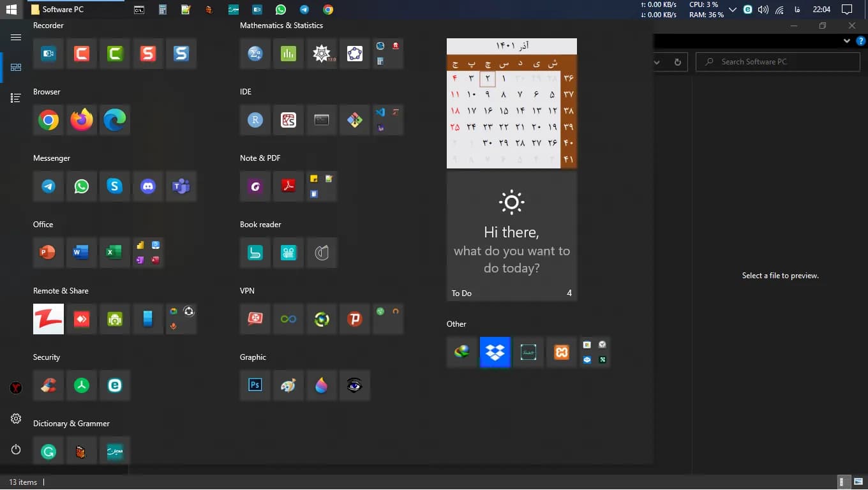Image resolution: width=868 pixels, height=490 pixels.
Task: Open the user account button
Action: (x=16, y=387)
